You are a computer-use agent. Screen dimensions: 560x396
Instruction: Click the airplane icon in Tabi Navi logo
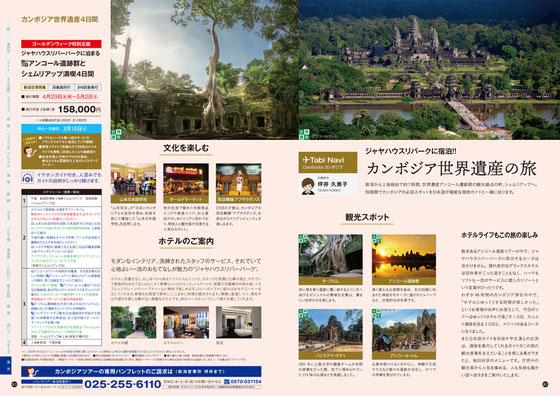click(x=306, y=160)
